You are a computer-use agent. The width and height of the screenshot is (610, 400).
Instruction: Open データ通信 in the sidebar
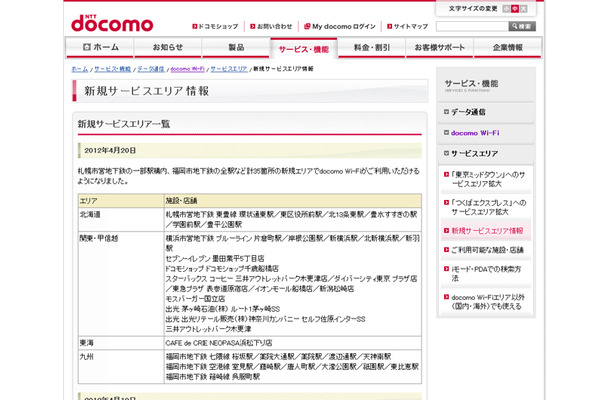click(468, 112)
